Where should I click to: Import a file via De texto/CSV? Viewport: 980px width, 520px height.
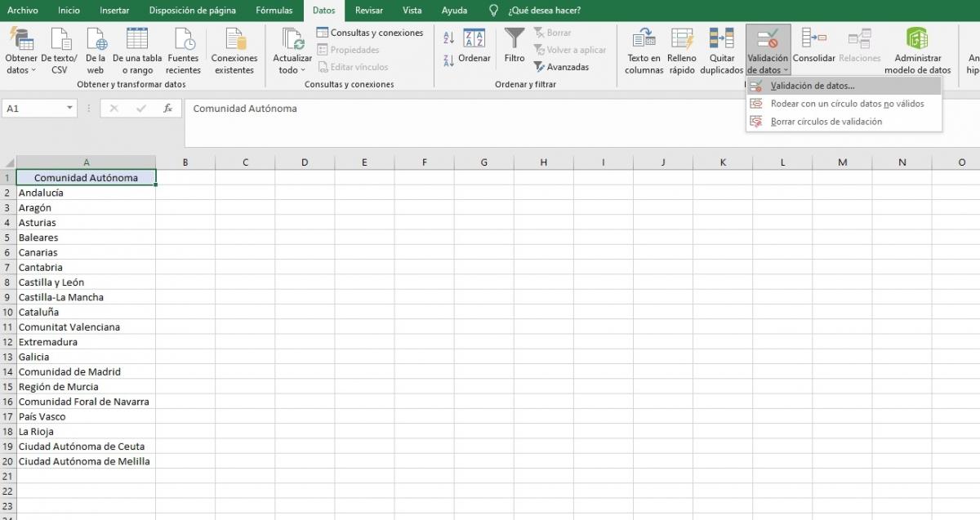[x=59, y=49]
